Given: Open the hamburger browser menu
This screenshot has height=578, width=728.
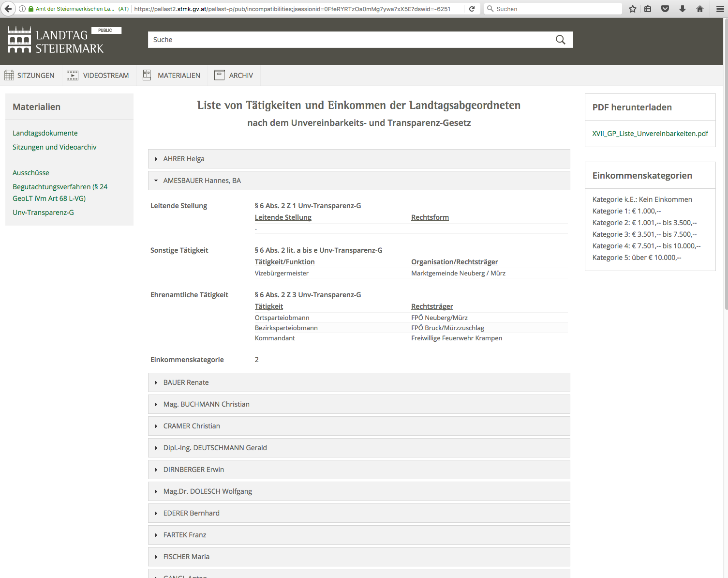Looking at the screenshot, I should click(x=720, y=9).
